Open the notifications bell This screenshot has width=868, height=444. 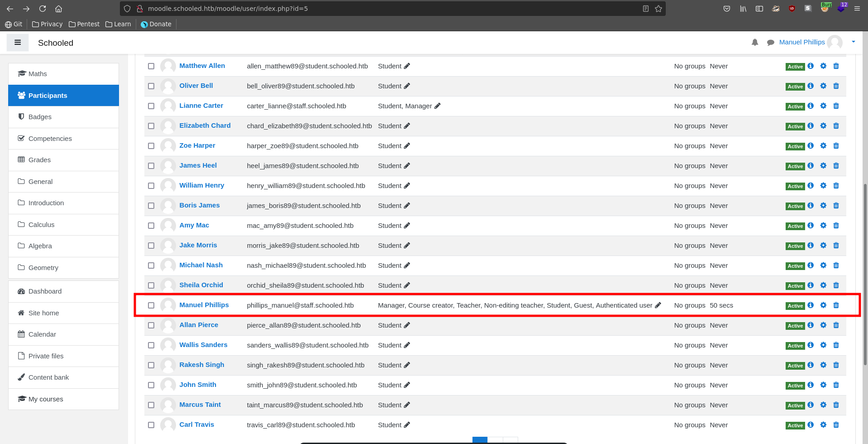pos(755,43)
